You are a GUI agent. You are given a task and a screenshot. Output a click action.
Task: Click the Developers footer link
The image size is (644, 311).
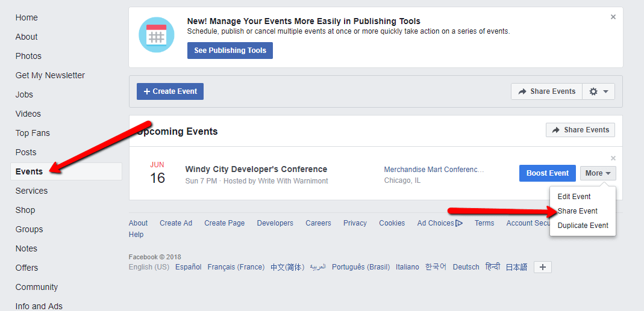point(275,223)
